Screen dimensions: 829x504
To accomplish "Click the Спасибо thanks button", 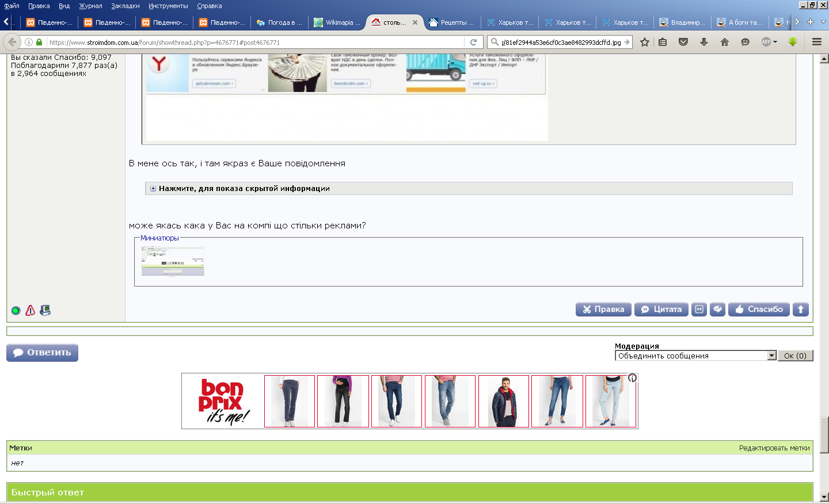I will pyautogui.click(x=759, y=309).
